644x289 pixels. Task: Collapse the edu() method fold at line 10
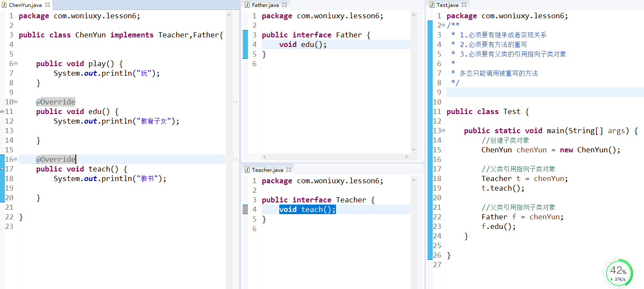[x=16, y=102]
